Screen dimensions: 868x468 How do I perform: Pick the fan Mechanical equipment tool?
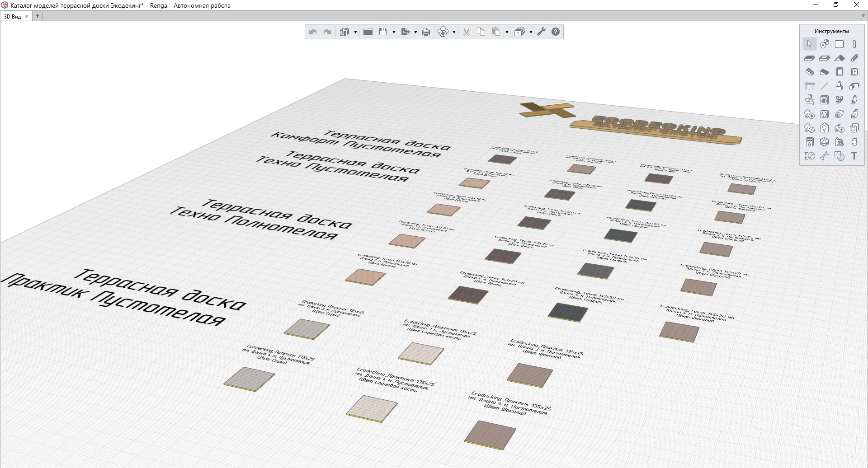825,114
